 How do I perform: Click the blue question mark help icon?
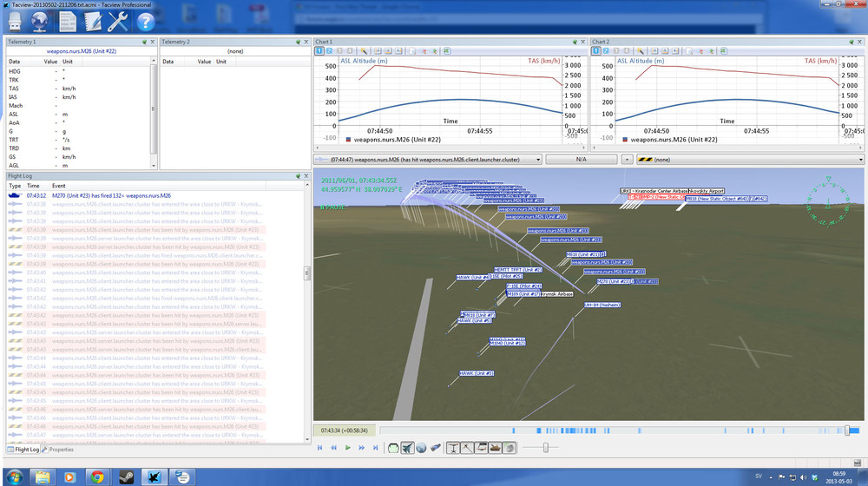(x=146, y=23)
